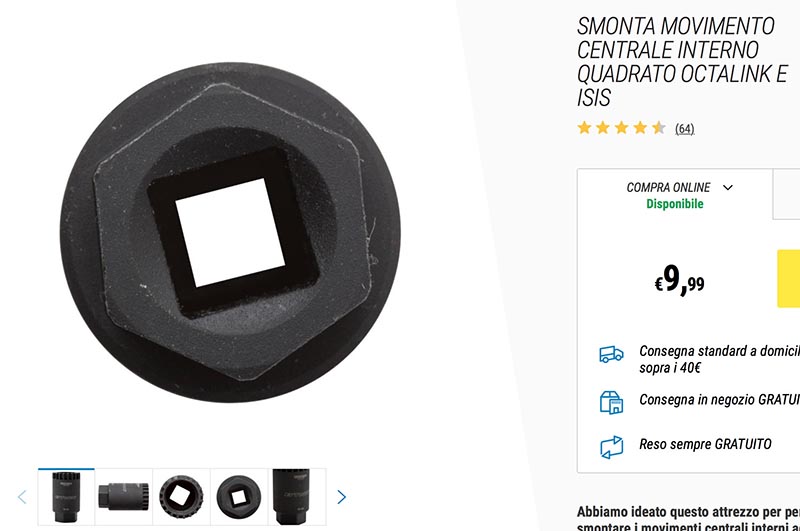Switch to the adjacent purchase option tab
The height and width of the screenshot is (531, 800).
787,194
